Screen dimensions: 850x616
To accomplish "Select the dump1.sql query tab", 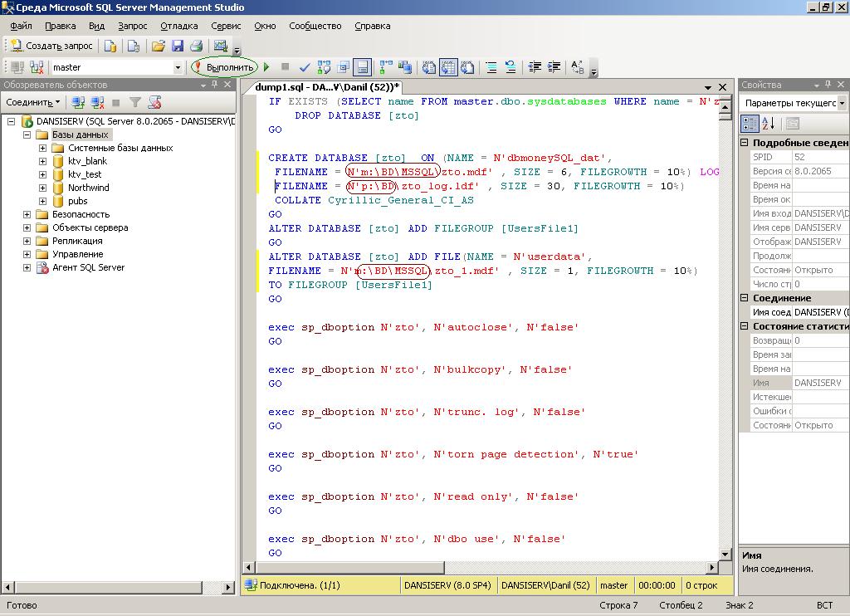I will (327, 87).
